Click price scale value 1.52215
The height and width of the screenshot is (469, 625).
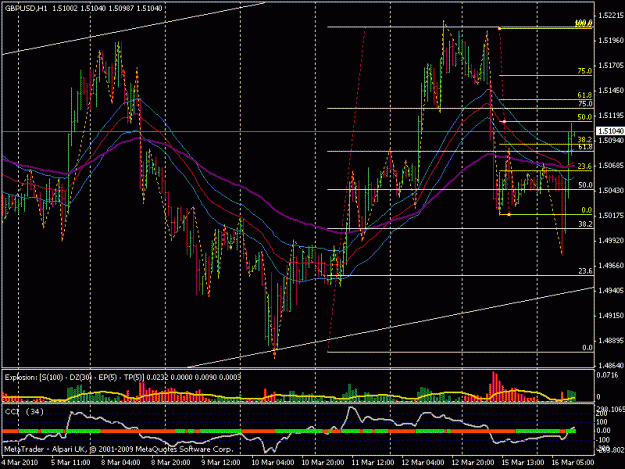[610, 16]
